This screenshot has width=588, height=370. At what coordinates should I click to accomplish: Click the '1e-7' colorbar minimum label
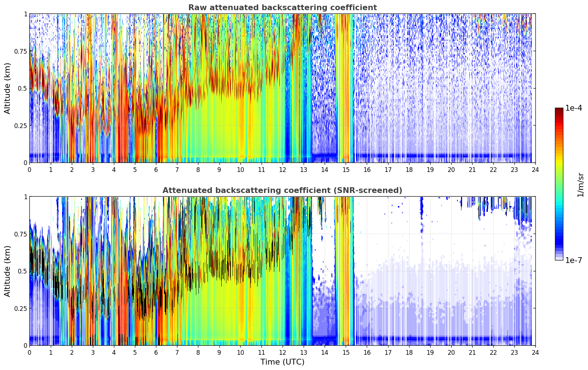coord(573,260)
